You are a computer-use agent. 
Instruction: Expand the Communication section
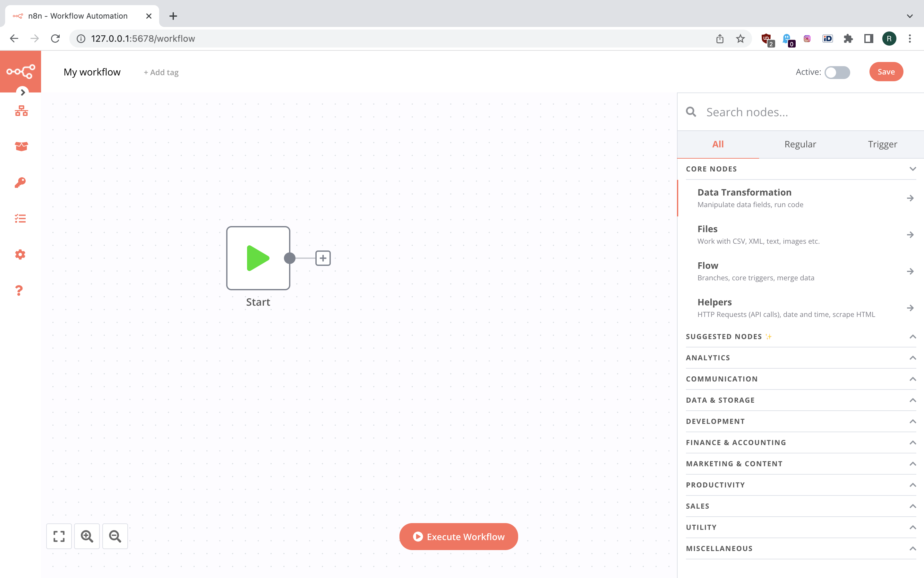pyautogui.click(x=801, y=379)
